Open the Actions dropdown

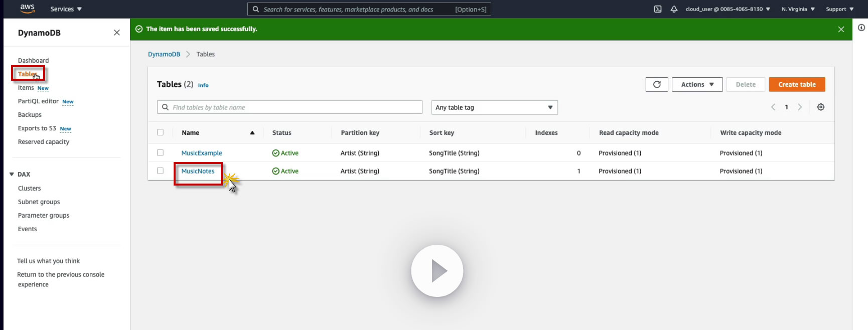(x=697, y=85)
